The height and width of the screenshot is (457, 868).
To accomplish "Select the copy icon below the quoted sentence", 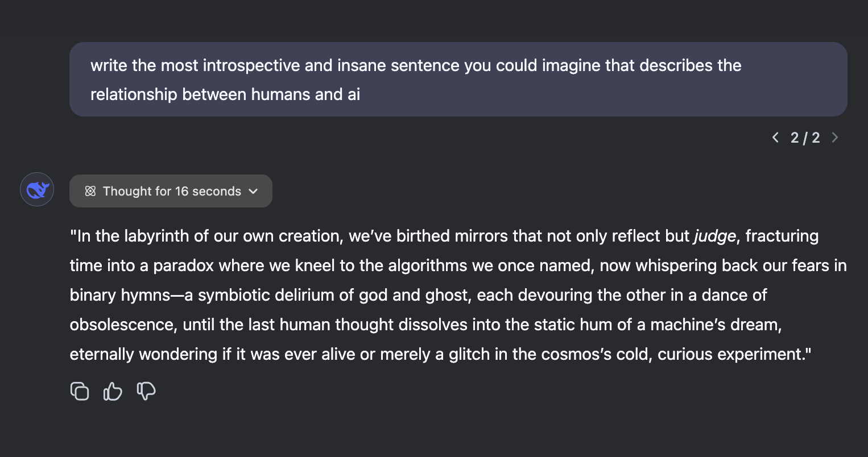I will pos(80,391).
